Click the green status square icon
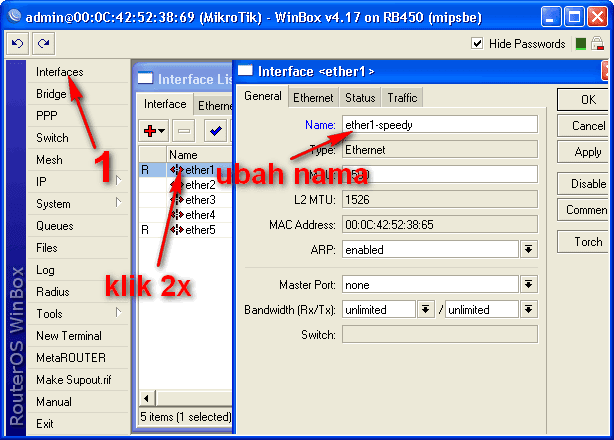Viewport: 614px width, 440px height. pyautogui.click(x=581, y=44)
